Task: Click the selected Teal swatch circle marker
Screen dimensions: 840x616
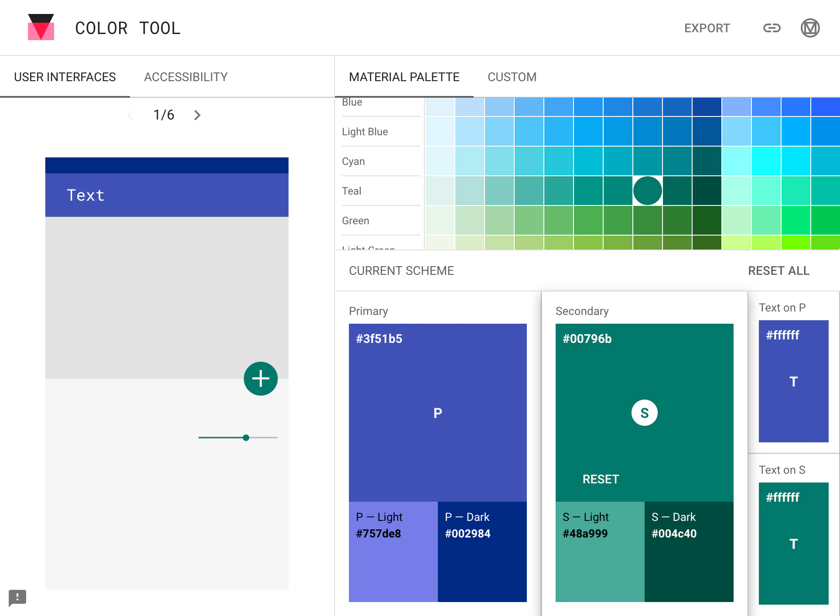Action: pyautogui.click(x=647, y=190)
